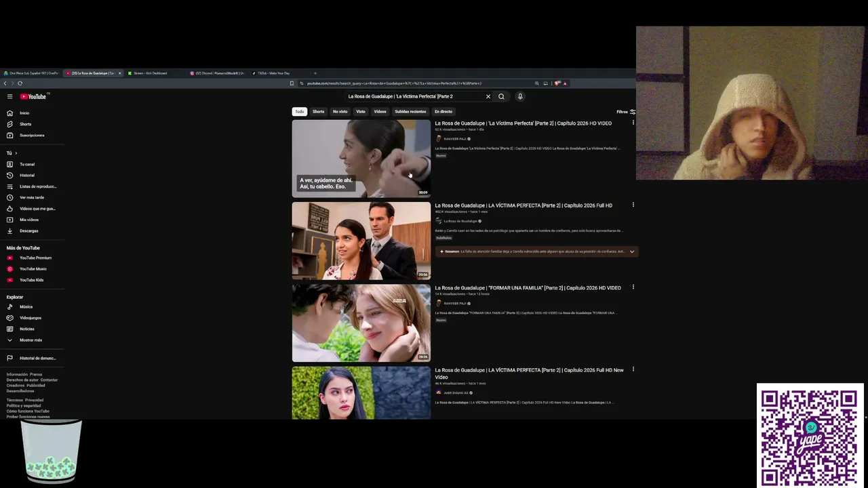Click the Derechos de autor footer link

[22, 380]
